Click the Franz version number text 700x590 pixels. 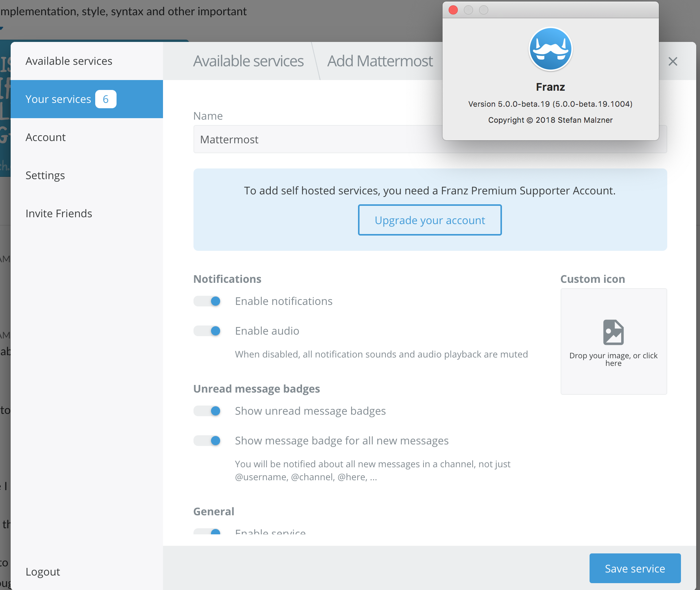click(550, 104)
